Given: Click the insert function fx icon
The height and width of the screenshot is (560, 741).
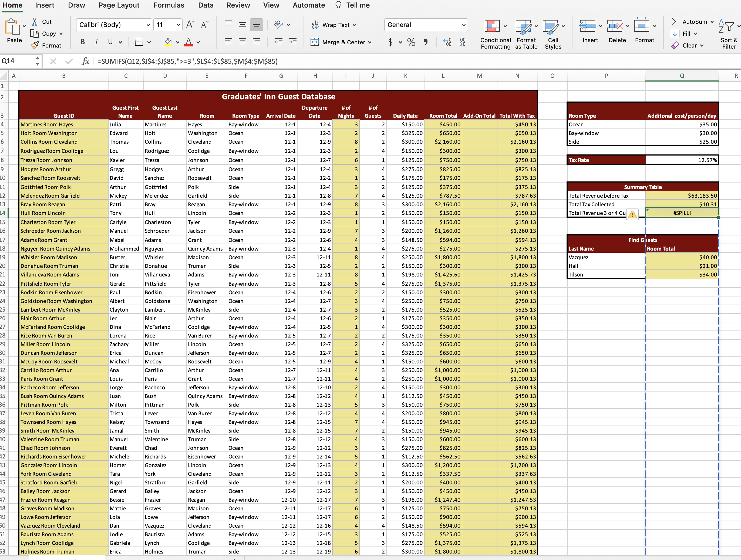Looking at the screenshot, I should (x=85, y=61).
